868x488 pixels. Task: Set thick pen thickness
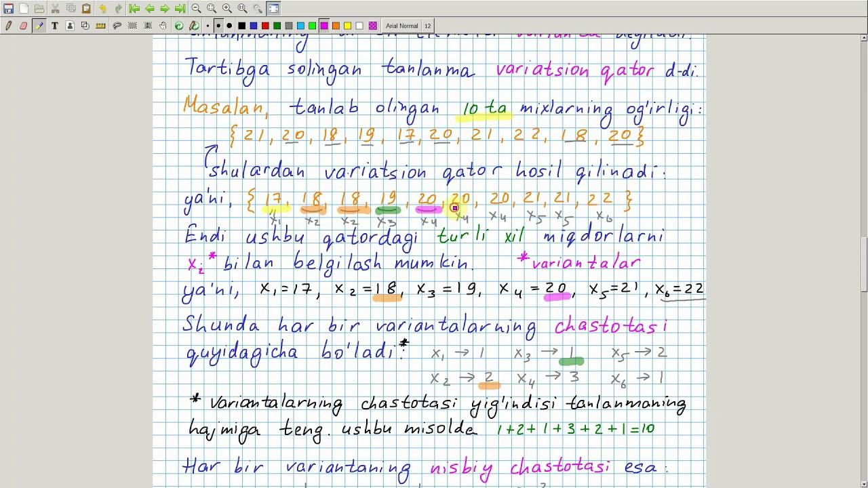[x=229, y=26]
